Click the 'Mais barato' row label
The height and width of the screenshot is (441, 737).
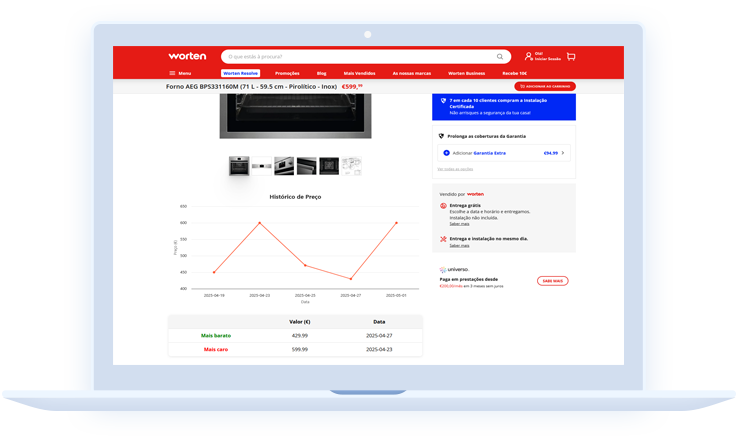click(216, 336)
